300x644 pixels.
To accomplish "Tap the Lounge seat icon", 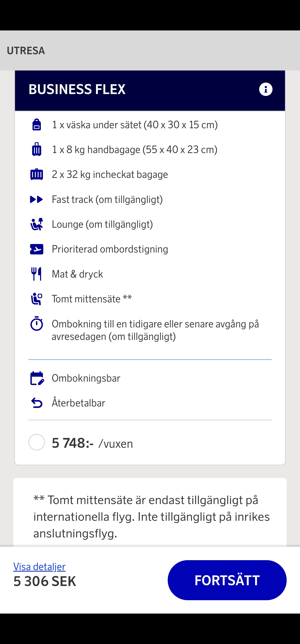I will [x=37, y=224].
